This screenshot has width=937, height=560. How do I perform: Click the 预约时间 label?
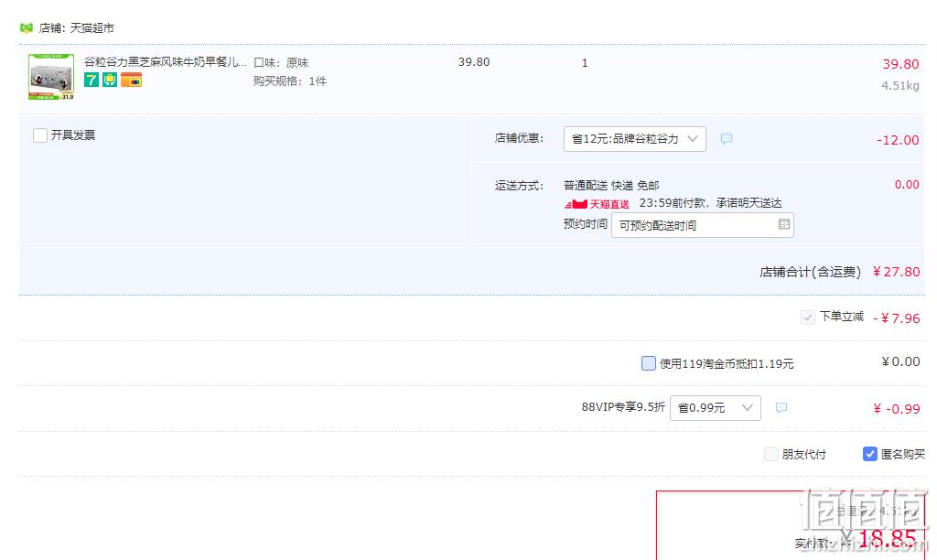point(586,224)
